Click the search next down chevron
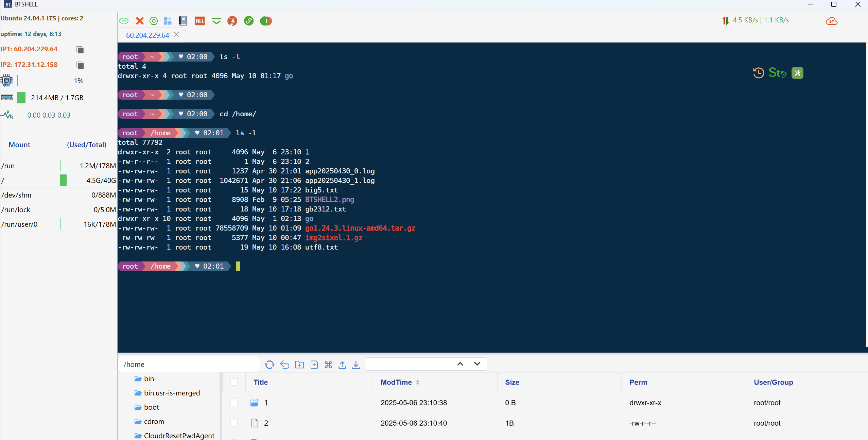 (x=477, y=364)
